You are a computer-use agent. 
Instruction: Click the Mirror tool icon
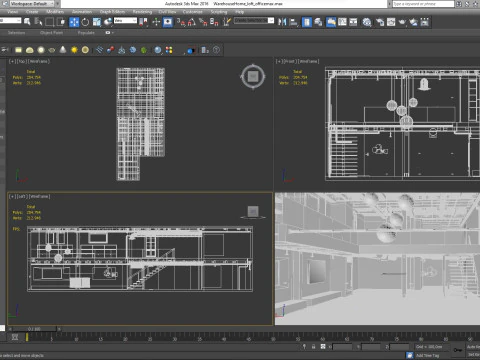[x=282, y=22]
